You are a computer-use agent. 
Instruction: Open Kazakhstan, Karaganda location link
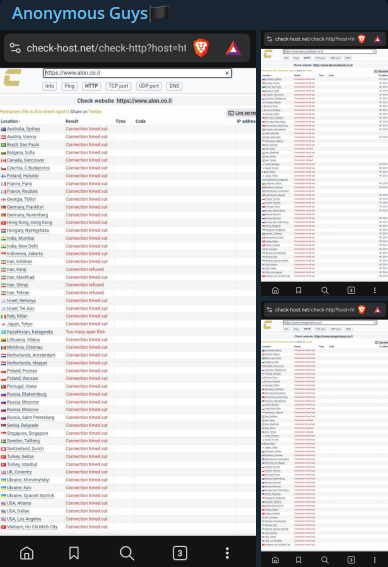[x=30, y=332]
